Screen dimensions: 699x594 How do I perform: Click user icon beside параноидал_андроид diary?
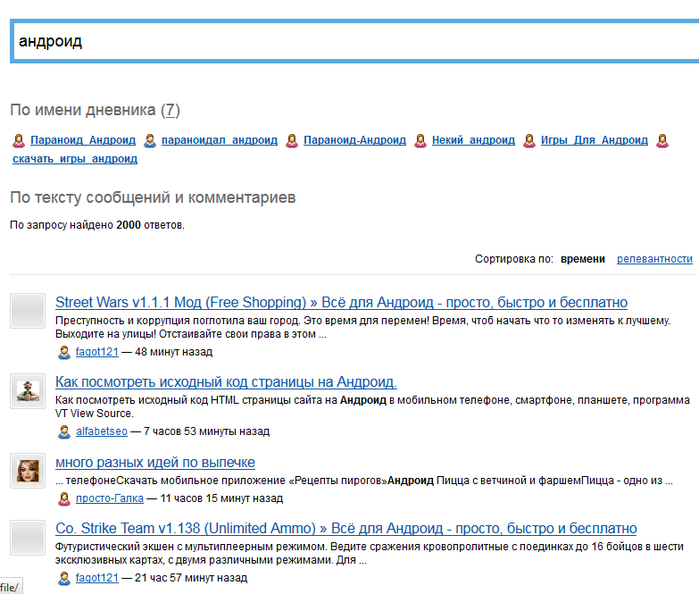click(x=150, y=141)
